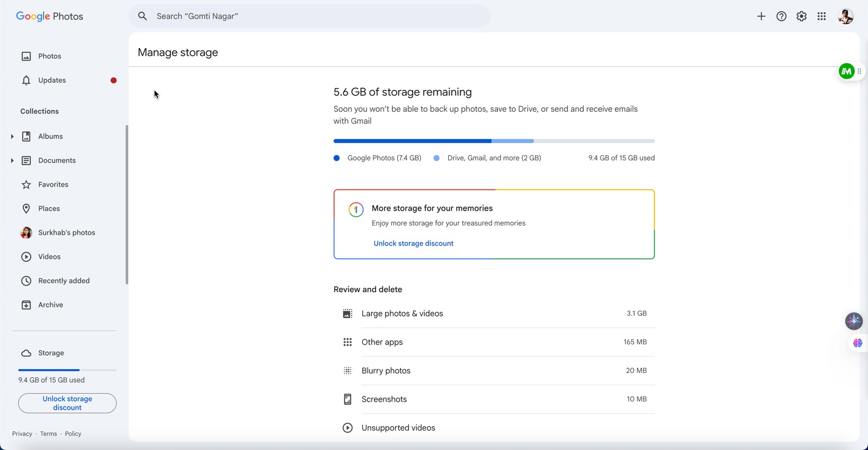The width and height of the screenshot is (868, 450).
Task: Click Unlock storage discount sidebar button
Action: [67, 403]
